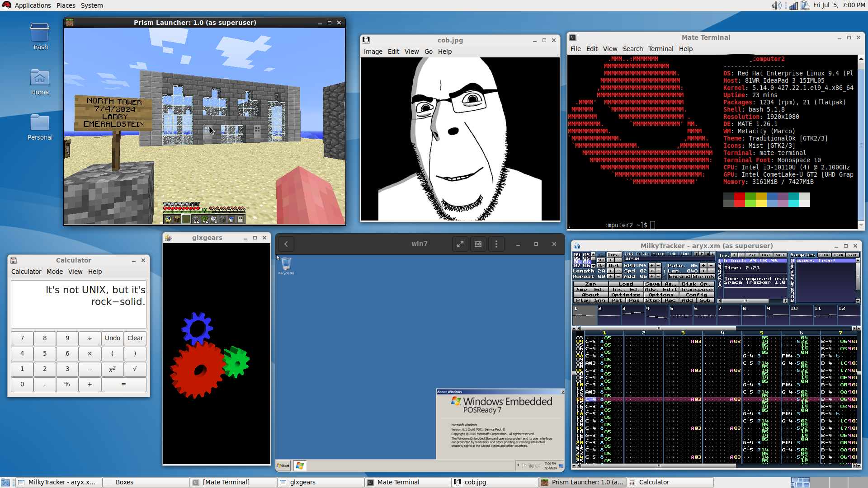This screenshot has width=868, height=488.
Task: Click the instrument ZAP button
Action: click(x=752, y=255)
